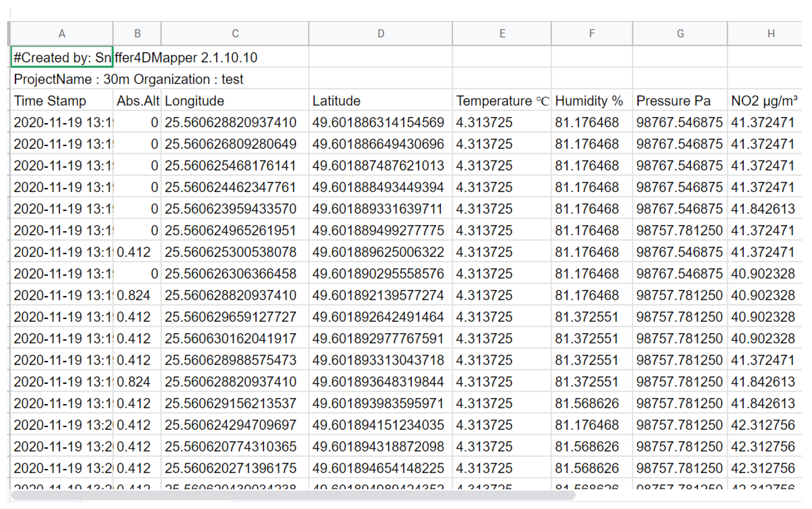The image size is (812, 509).
Task: Select column D header
Action: [x=380, y=33]
